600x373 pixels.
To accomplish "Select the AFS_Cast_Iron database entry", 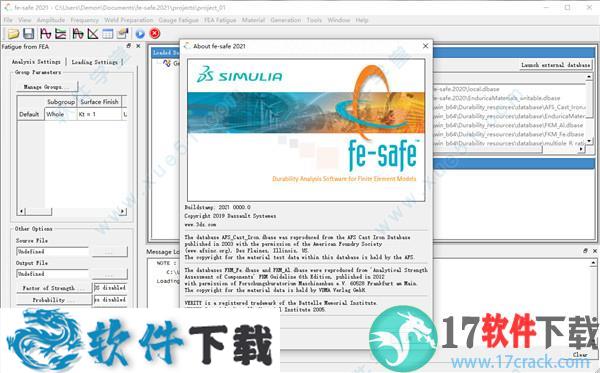I will [x=509, y=107].
